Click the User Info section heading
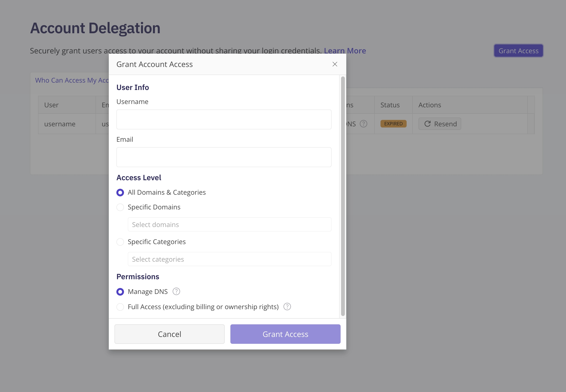This screenshot has height=392, width=566. coord(133,87)
